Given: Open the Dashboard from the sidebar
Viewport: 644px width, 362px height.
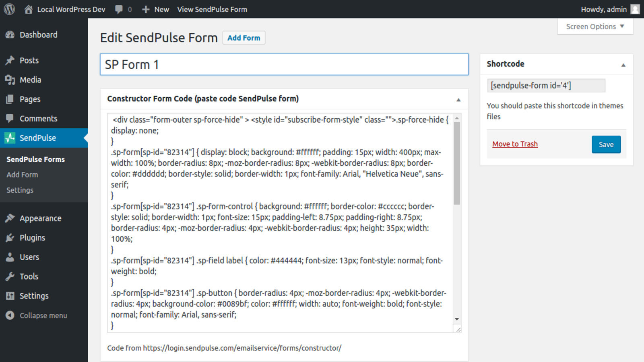Looking at the screenshot, I should click(10, 35).
